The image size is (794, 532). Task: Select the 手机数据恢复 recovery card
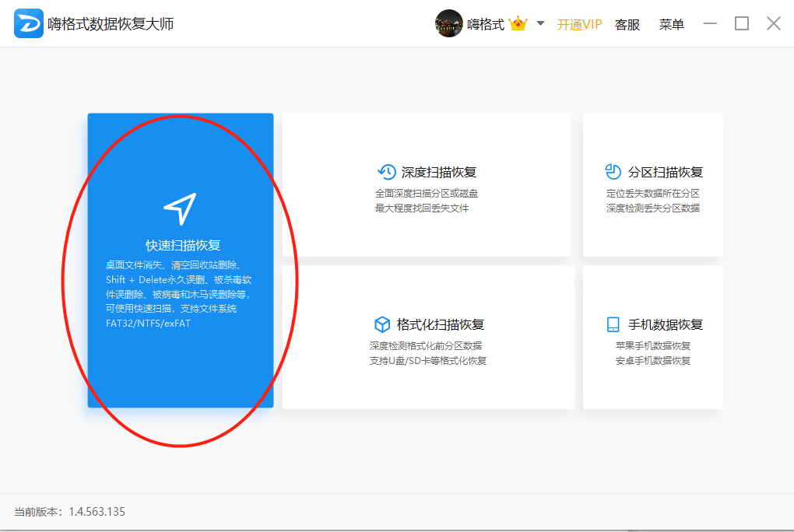point(652,336)
